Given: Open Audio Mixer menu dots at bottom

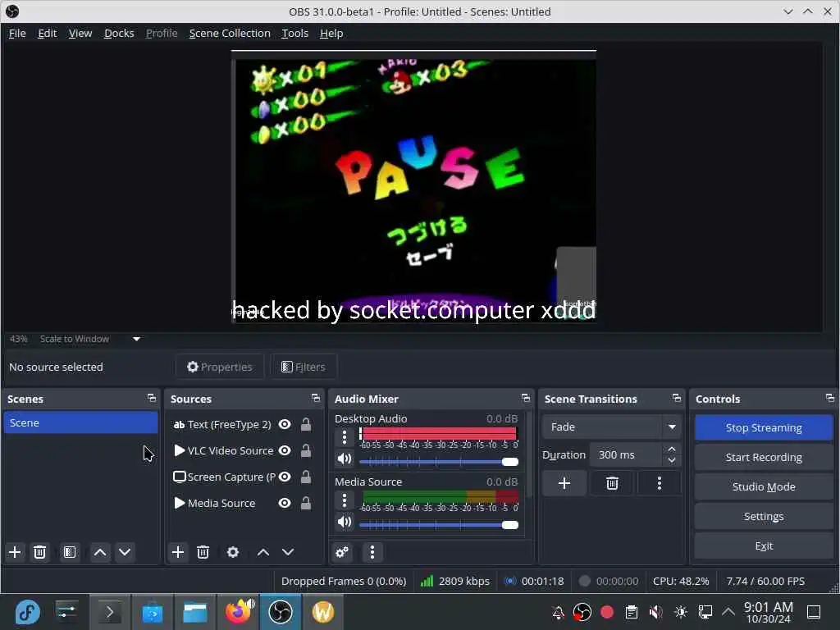Looking at the screenshot, I should click(372, 552).
